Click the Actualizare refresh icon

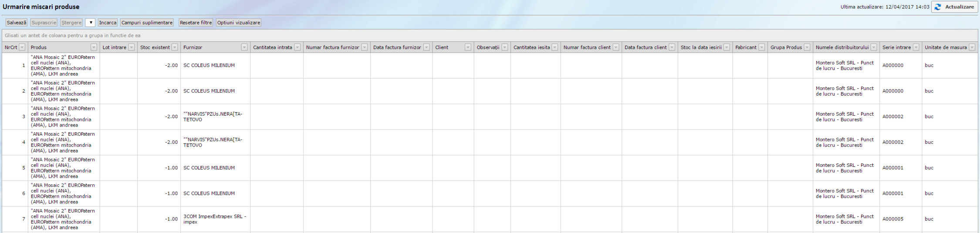point(937,7)
